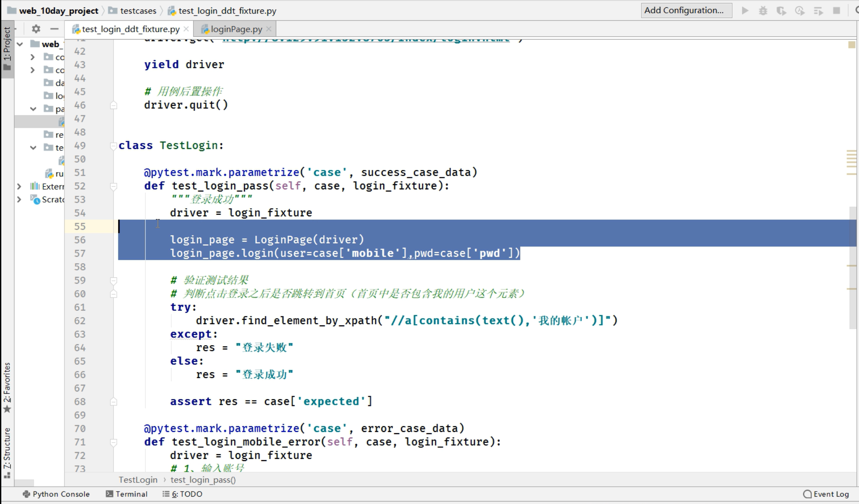Toggle fold marker at test_login_pass definition
The image size is (859, 504).
[x=113, y=186]
